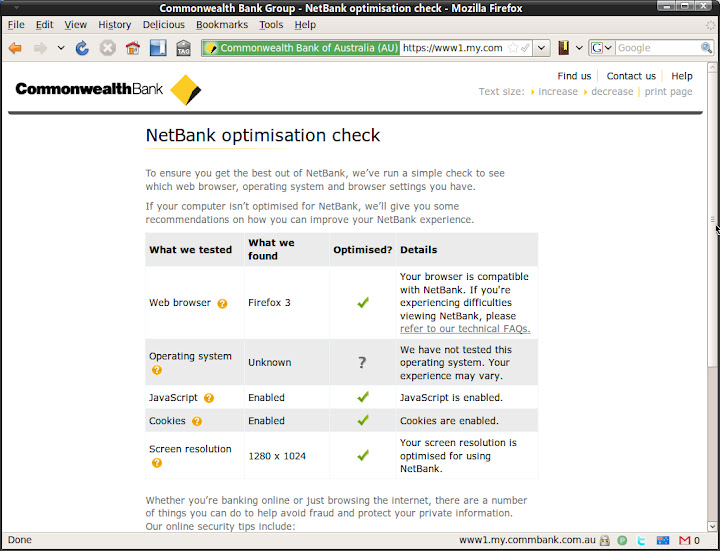Viewport: 720px width, 551px height.
Task: Open the Help menu in the menu bar
Action: 305,25
